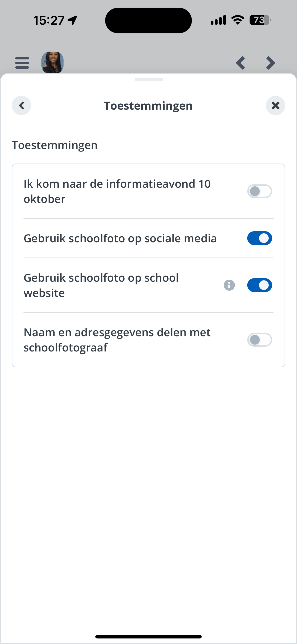
Task: Tap 'Gebruik schoolfoto op sociale media' label
Action: pos(120,238)
